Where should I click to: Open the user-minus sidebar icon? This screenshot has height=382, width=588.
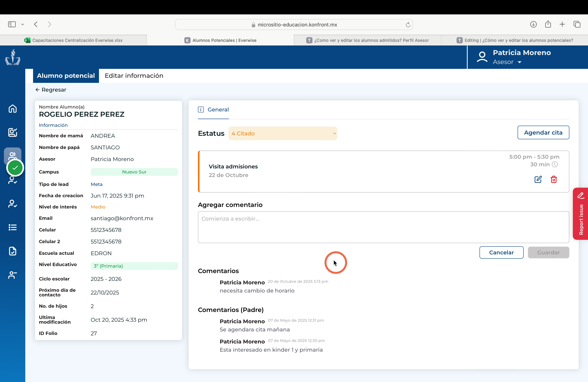13,275
